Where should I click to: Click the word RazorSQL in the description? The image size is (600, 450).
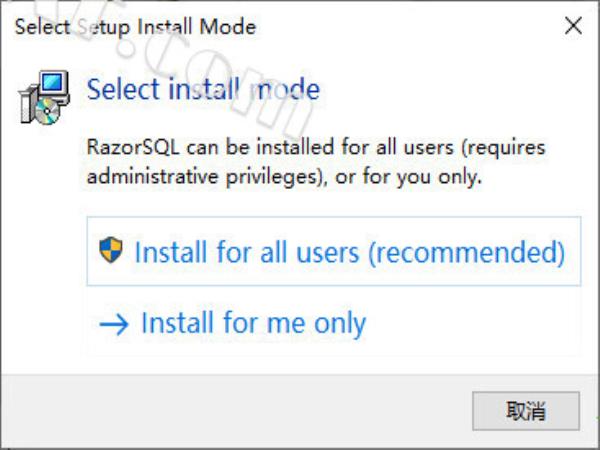(x=133, y=147)
